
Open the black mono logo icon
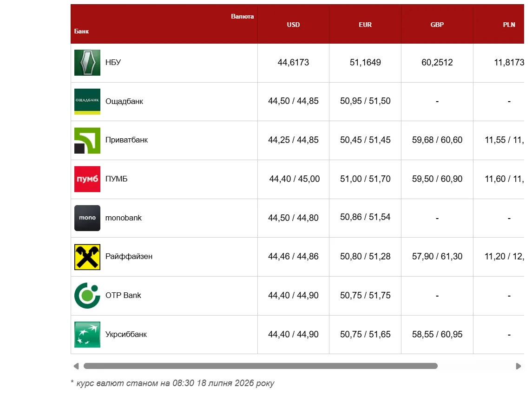coord(87,218)
